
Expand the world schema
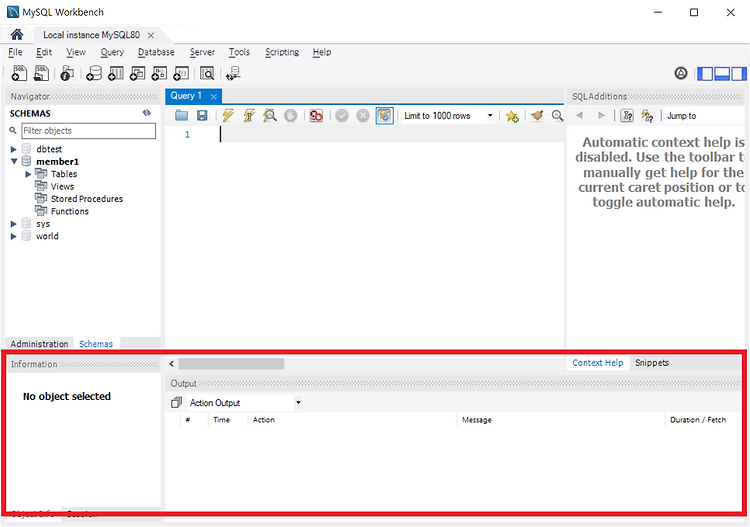tap(13, 236)
